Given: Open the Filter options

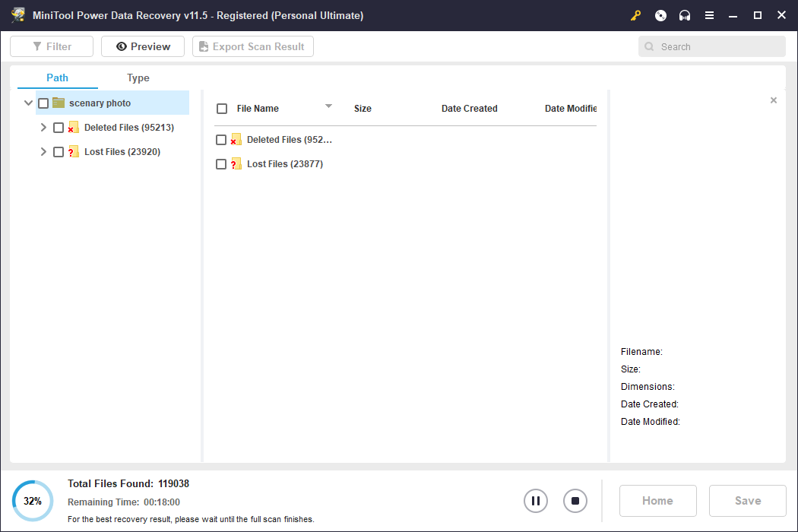Looking at the screenshot, I should click(x=52, y=46).
